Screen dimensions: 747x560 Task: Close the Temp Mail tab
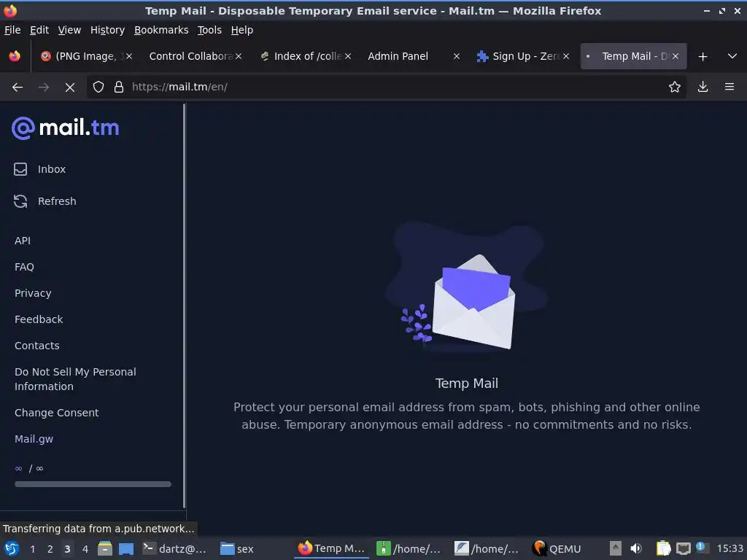(676, 56)
